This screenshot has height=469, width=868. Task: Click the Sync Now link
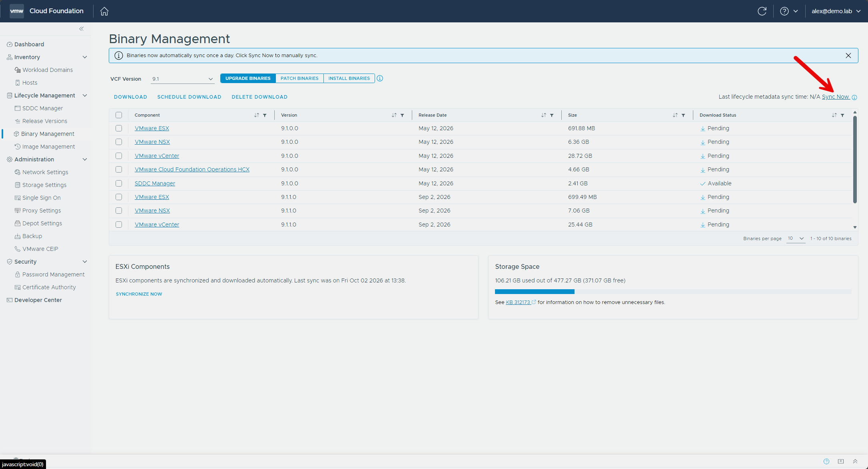click(835, 97)
